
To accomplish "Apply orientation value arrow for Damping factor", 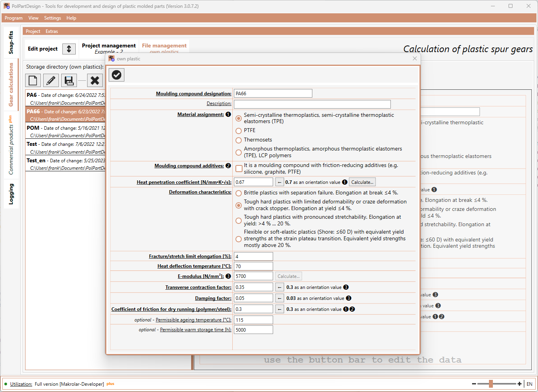I will (x=279, y=298).
